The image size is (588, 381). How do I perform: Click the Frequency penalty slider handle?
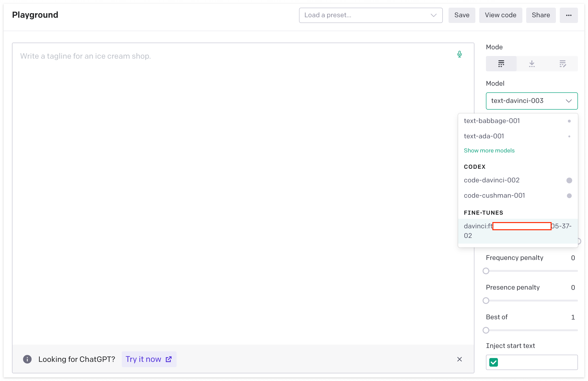coord(486,271)
